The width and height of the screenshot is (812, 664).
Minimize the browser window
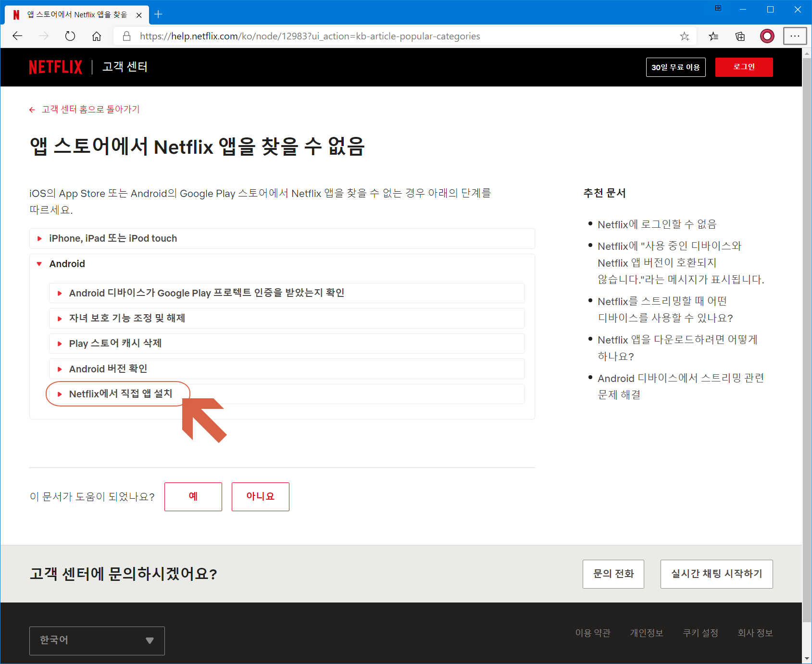[x=743, y=9]
